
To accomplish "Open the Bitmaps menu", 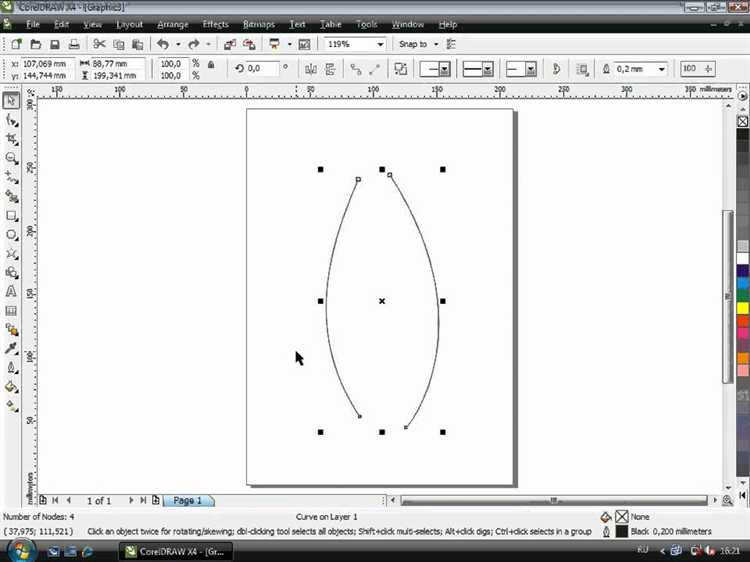I will tap(259, 24).
